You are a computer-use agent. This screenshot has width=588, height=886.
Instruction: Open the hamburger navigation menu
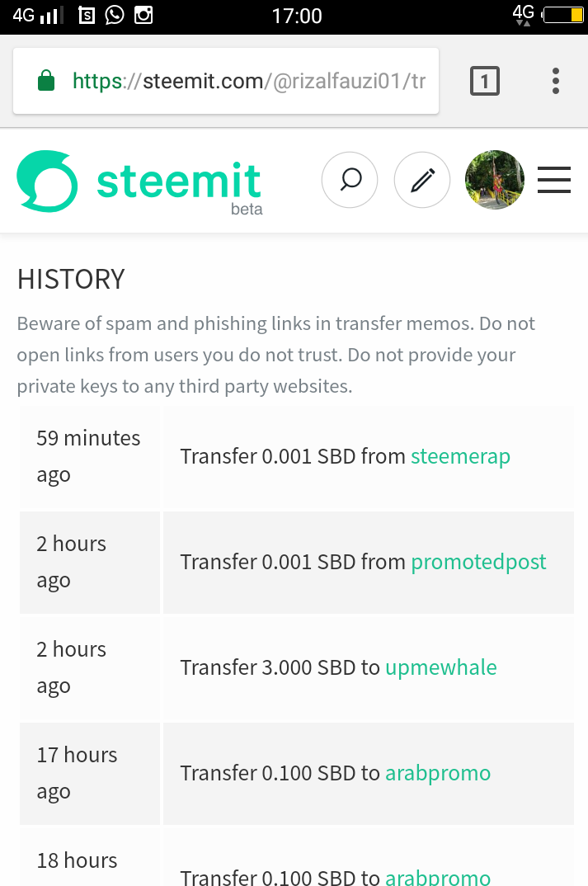pos(553,179)
